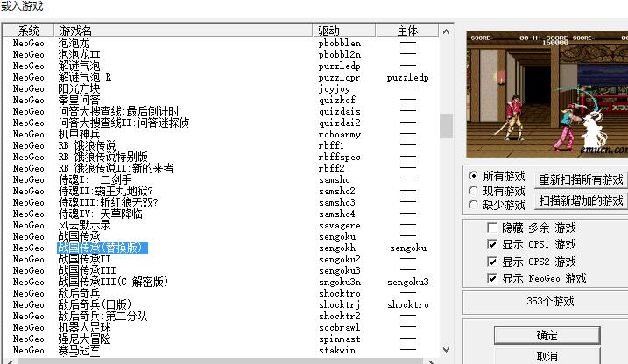Enable the 隐藏 多余 游戏 checkbox
This screenshot has height=364, width=628.
(492, 227)
